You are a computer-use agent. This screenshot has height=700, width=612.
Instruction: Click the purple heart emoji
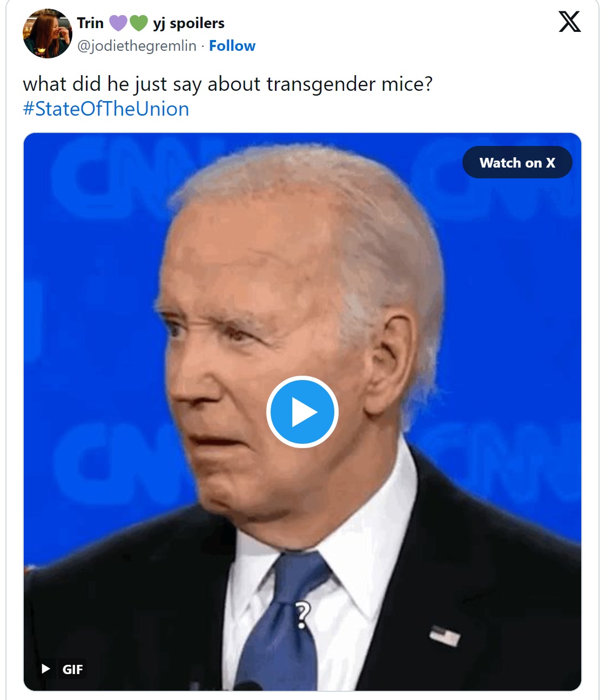[118, 23]
